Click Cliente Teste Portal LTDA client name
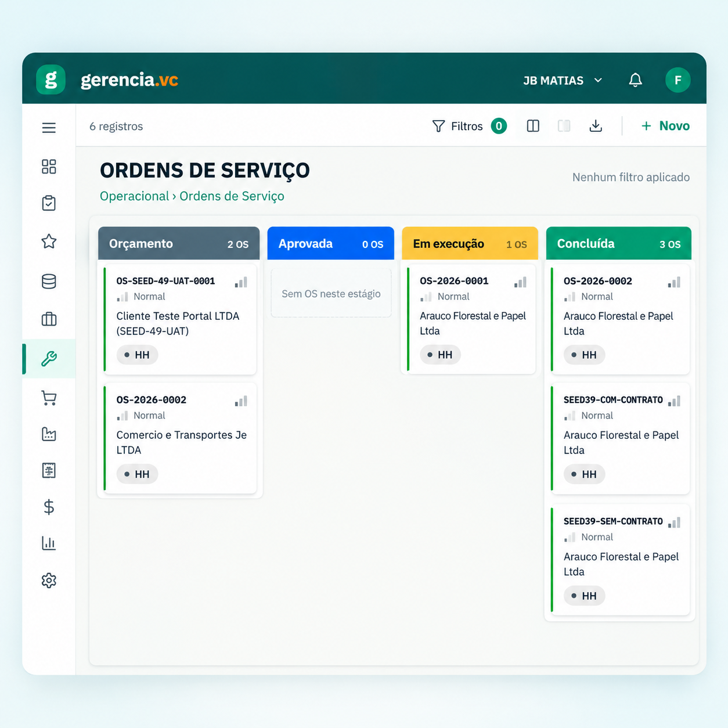 click(178, 323)
